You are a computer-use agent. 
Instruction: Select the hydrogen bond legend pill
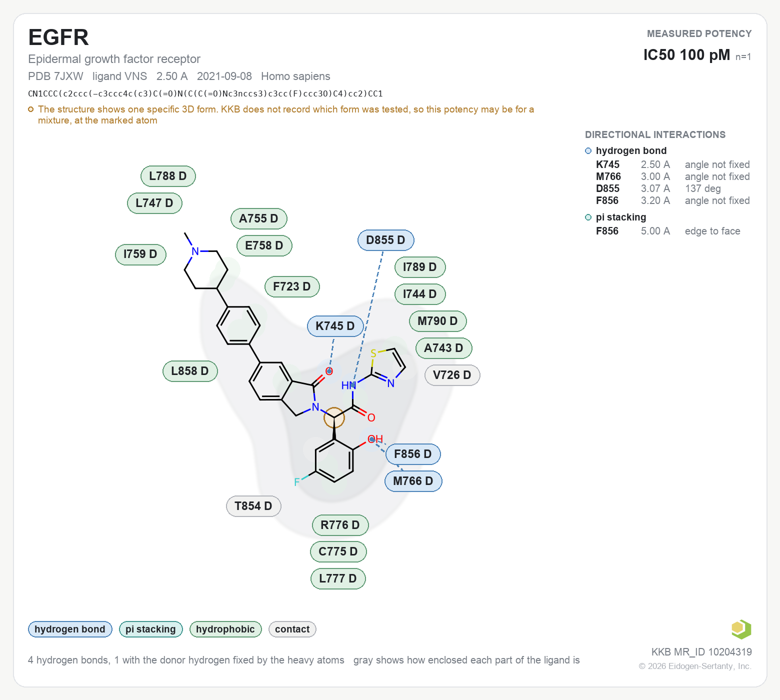70,629
